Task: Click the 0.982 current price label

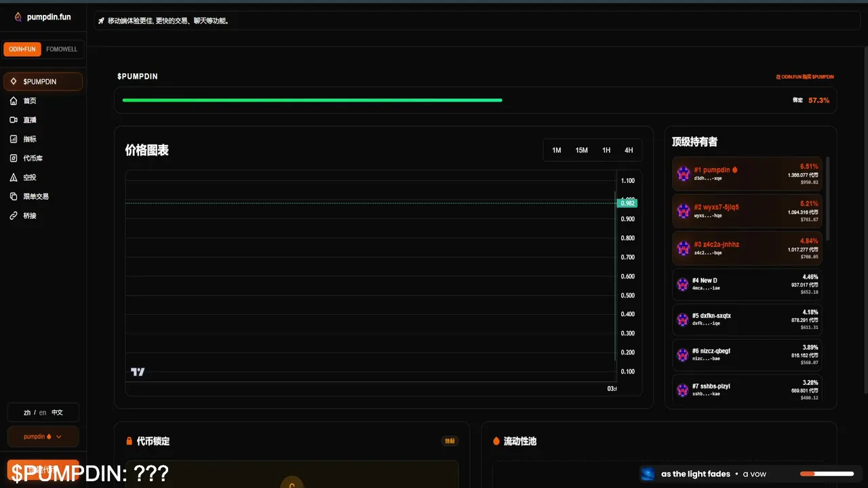Action: [x=627, y=203]
